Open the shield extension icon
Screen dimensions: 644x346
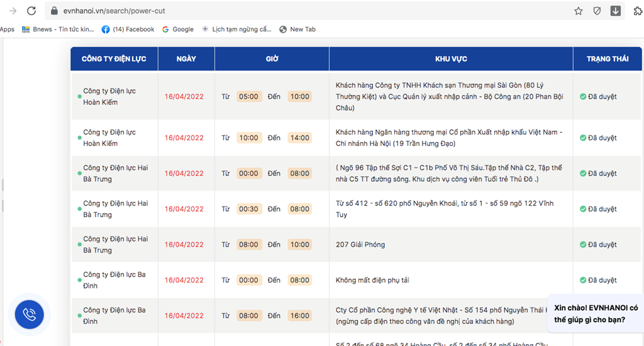pyautogui.click(x=597, y=11)
